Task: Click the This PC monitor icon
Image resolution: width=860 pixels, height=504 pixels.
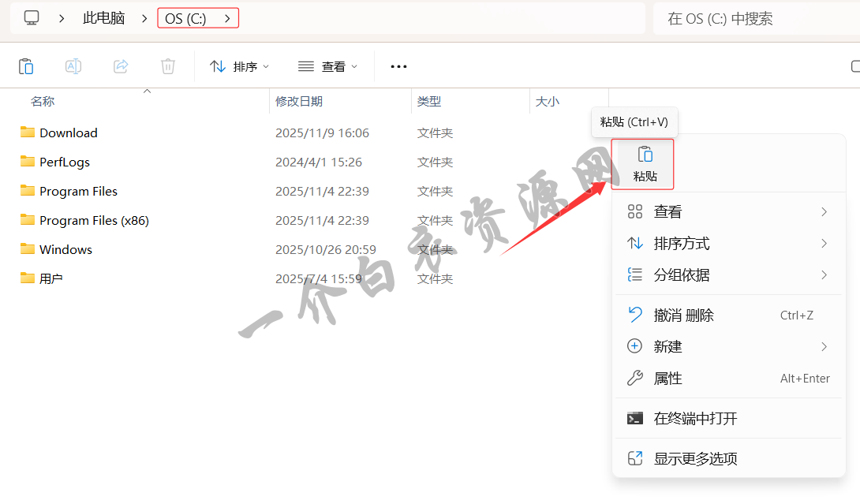Action: click(32, 17)
